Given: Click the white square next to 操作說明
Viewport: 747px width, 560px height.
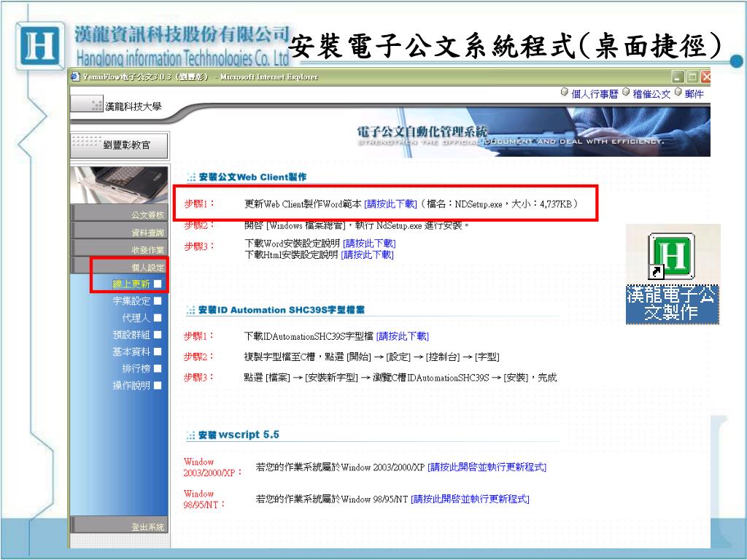Looking at the screenshot, I should click(158, 385).
